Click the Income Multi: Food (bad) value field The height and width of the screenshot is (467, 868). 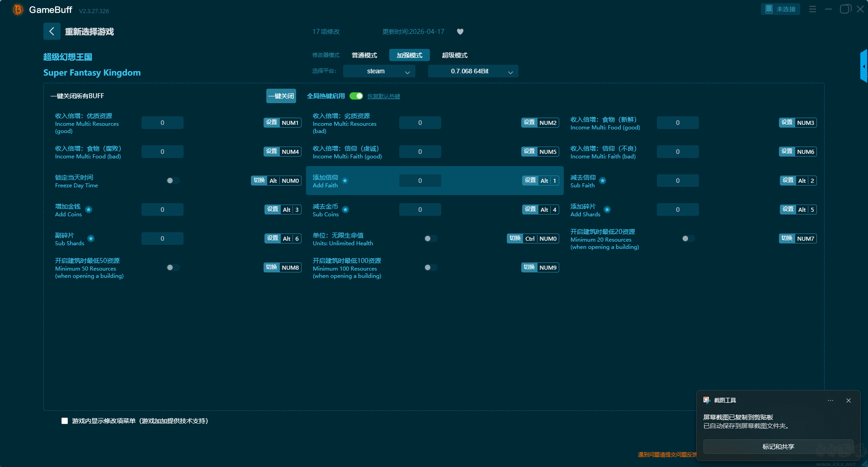pyautogui.click(x=162, y=152)
